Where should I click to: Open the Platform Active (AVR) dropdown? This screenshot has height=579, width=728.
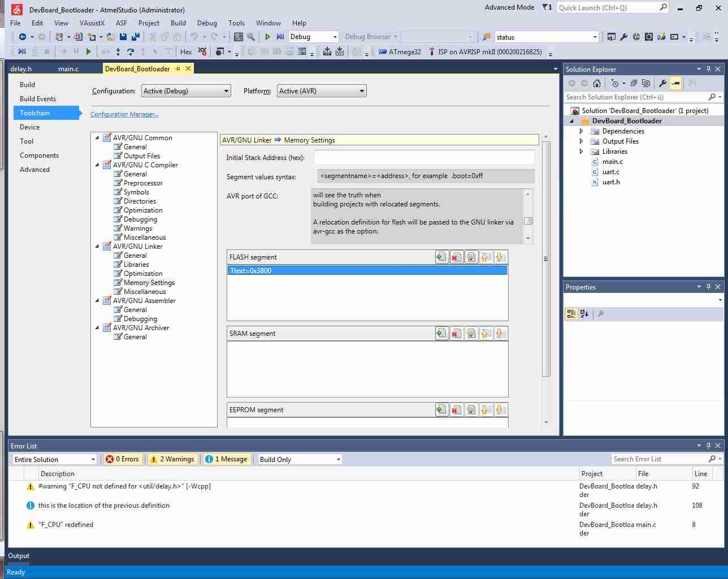pyautogui.click(x=322, y=91)
